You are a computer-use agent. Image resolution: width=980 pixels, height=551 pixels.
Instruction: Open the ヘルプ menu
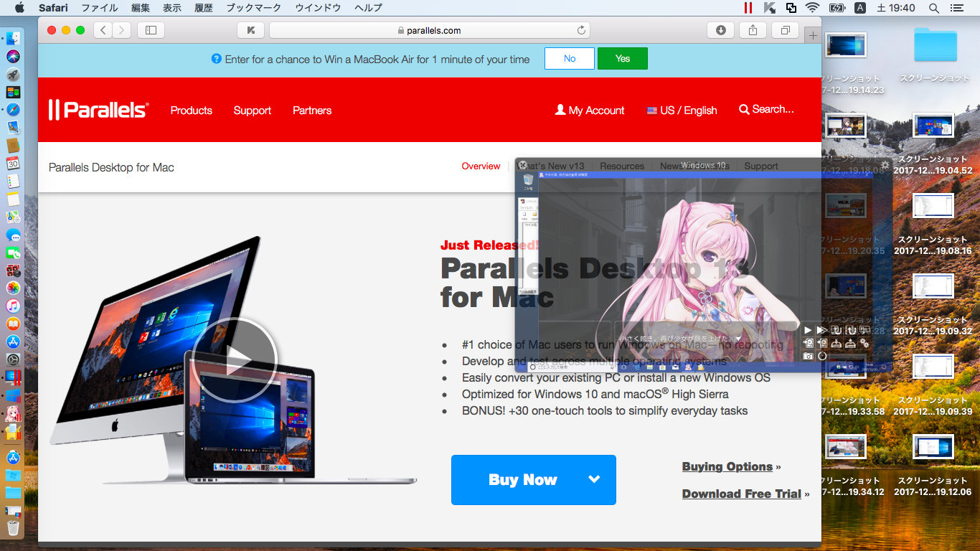pos(368,8)
